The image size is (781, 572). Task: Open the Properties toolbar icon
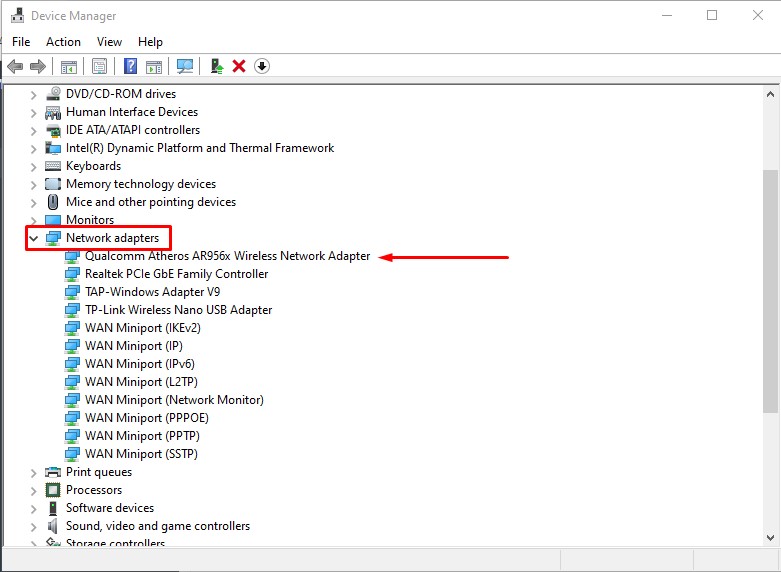(99, 66)
